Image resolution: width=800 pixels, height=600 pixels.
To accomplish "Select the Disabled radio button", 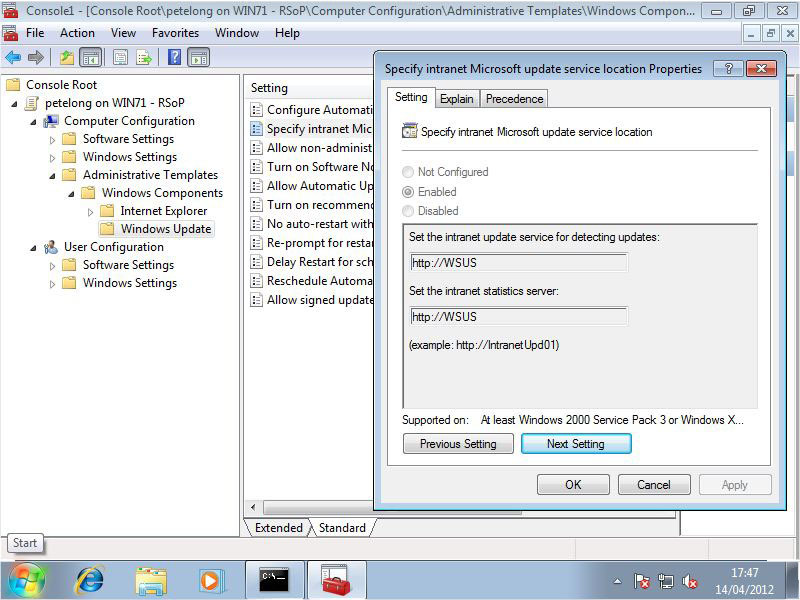I will coord(408,211).
